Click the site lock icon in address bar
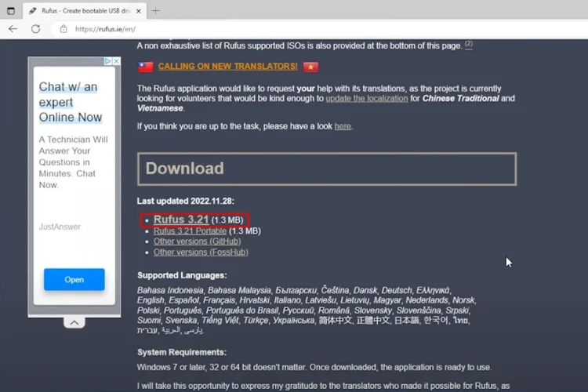The width and height of the screenshot is (588, 392). pyautogui.click(x=64, y=28)
